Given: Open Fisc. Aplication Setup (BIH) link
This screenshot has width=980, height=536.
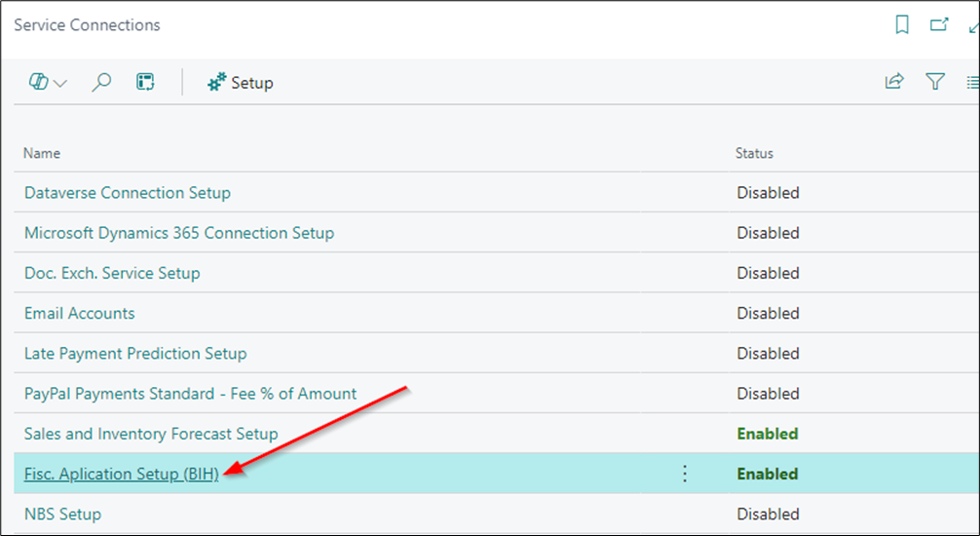Looking at the screenshot, I should pos(121,474).
